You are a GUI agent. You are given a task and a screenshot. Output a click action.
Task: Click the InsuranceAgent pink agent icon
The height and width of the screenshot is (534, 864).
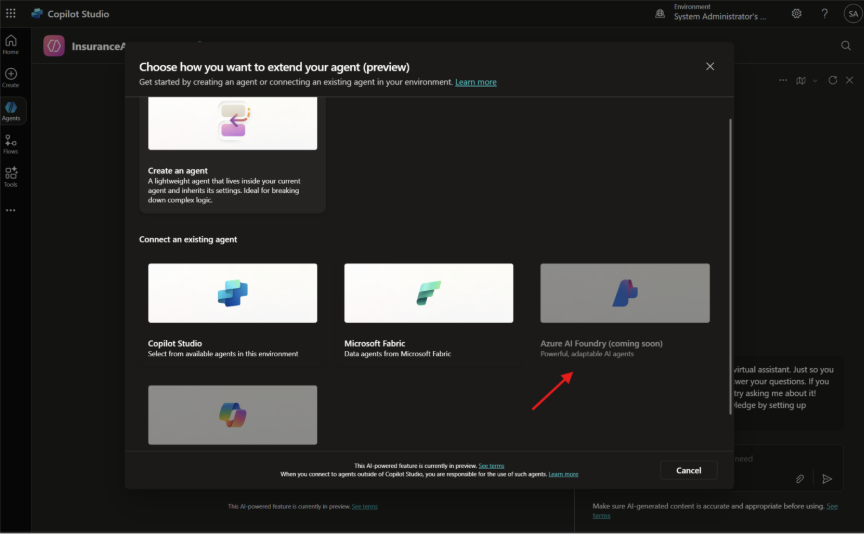(54, 46)
